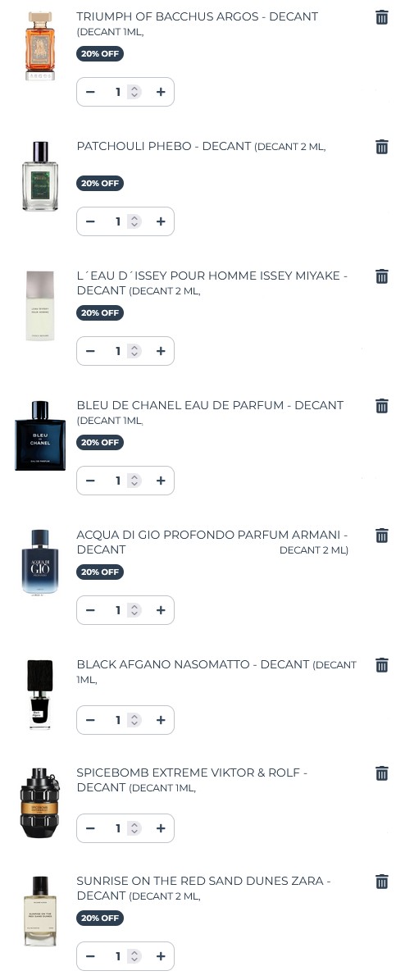Decrease Patchouli Phebo quantity with minus
Image resolution: width=396 pixels, height=980 pixels.
(90, 221)
